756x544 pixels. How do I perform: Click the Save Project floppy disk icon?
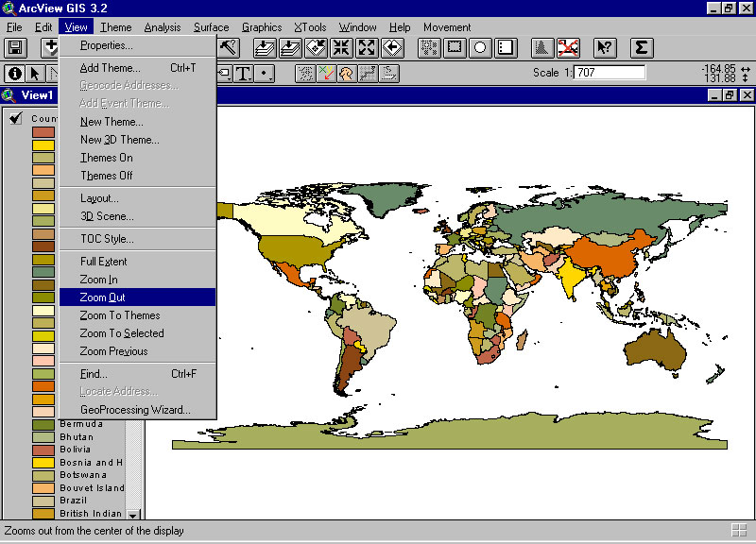pos(15,47)
